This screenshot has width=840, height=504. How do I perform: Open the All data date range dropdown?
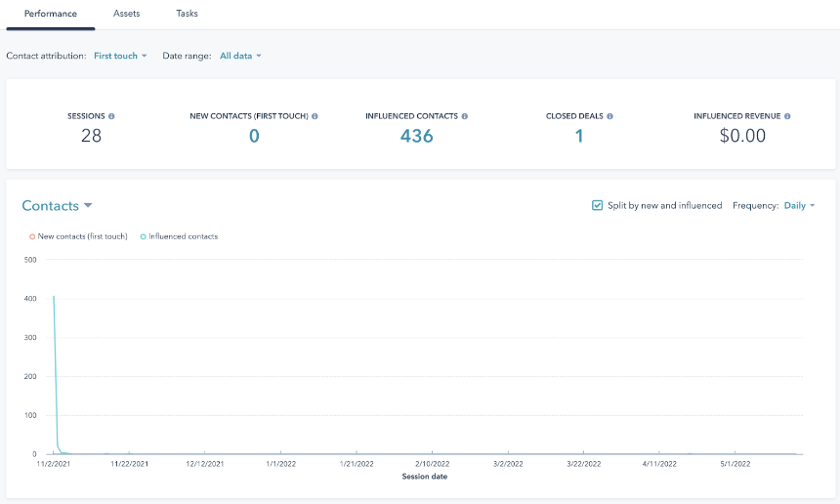pyautogui.click(x=240, y=56)
